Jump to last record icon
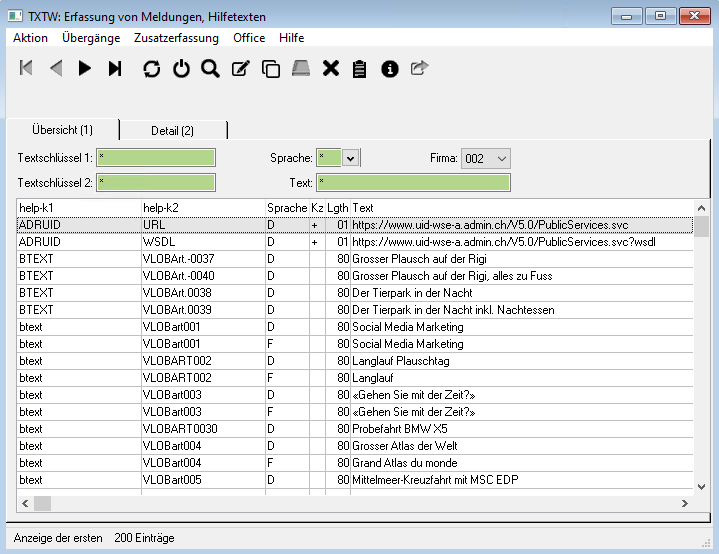This screenshot has height=554, width=719. click(x=115, y=69)
